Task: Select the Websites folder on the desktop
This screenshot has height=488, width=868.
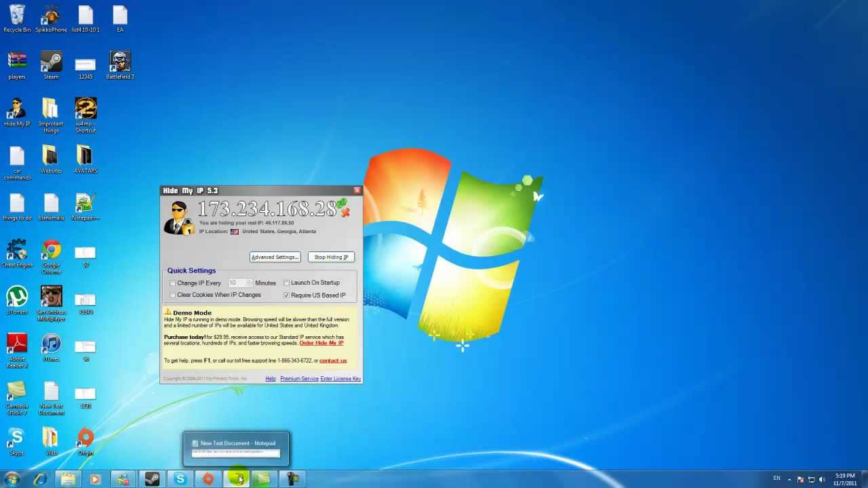Action: click(51, 158)
